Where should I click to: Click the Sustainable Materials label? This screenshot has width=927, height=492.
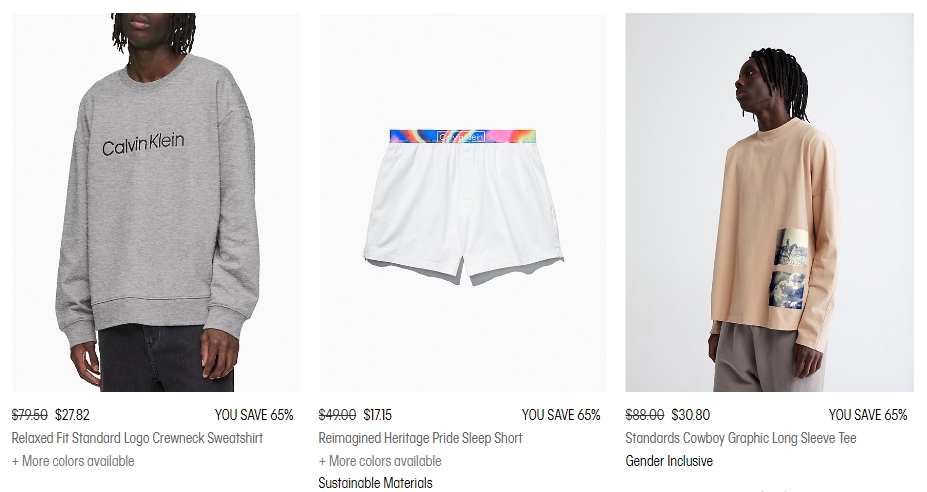click(x=375, y=483)
